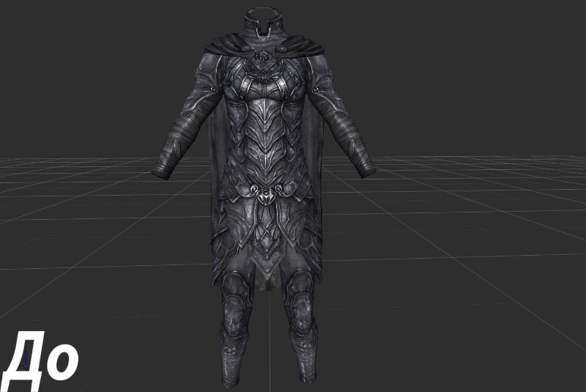Select the cape collar at the neck
Viewport: 586px width, 392px height.
coord(264,23)
